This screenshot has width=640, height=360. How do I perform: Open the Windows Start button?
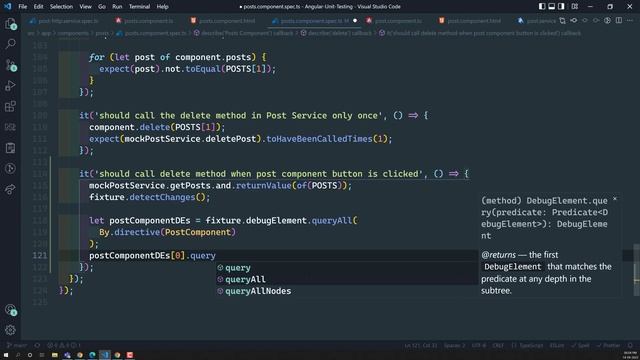point(6,355)
